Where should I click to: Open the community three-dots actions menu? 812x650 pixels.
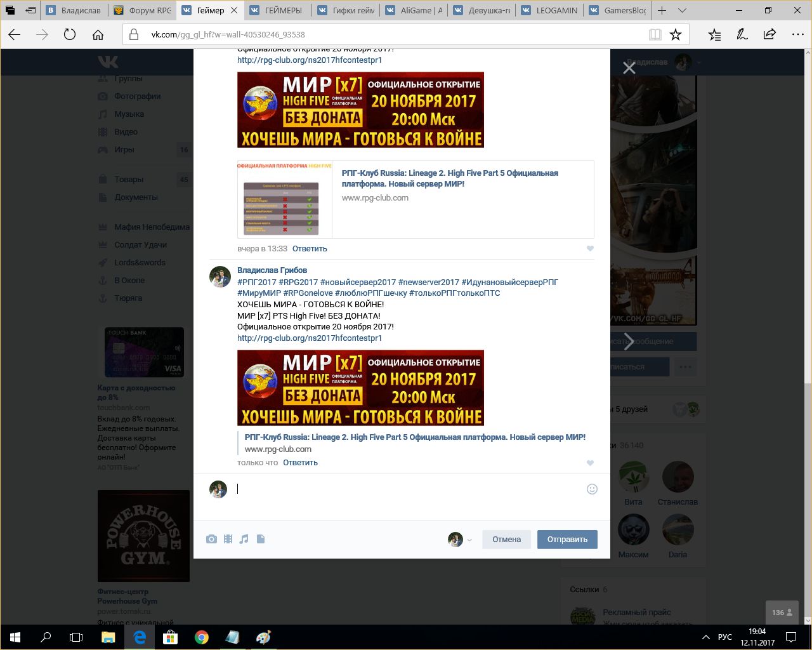pos(684,367)
